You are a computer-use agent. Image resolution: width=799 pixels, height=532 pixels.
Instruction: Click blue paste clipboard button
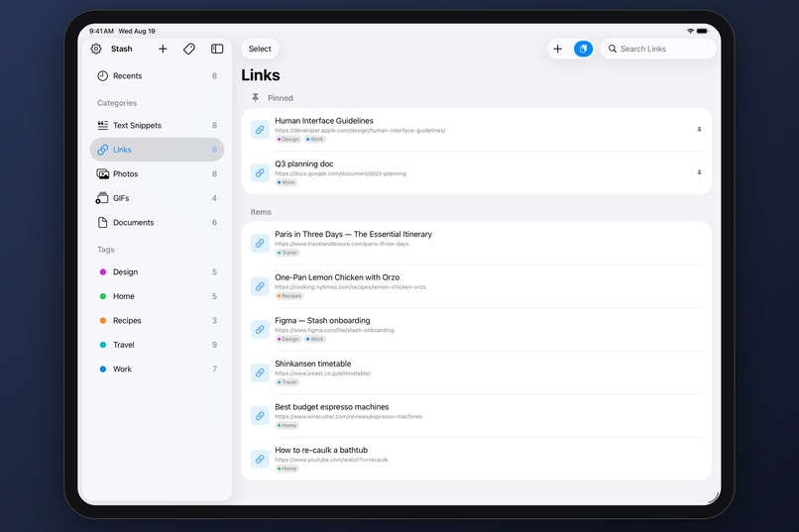click(583, 49)
